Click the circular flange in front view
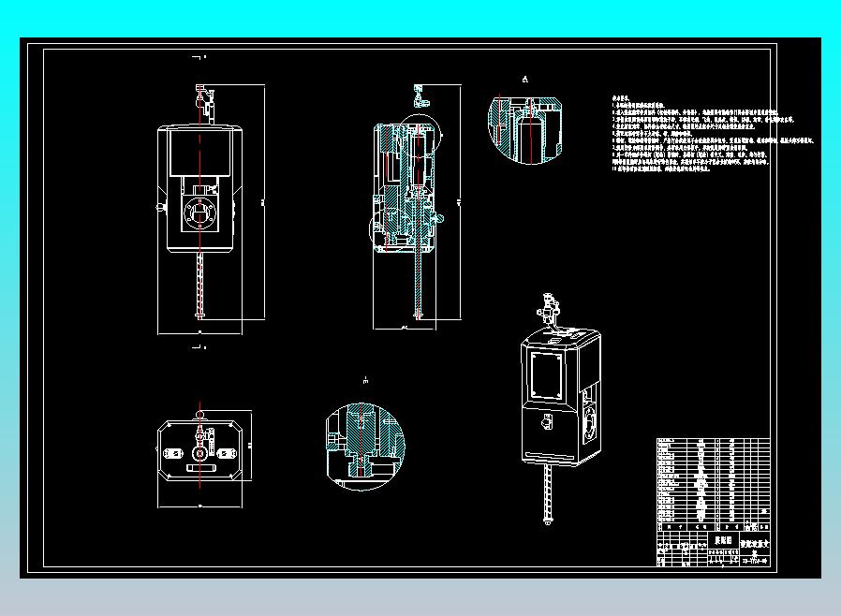 pos(199,213)
